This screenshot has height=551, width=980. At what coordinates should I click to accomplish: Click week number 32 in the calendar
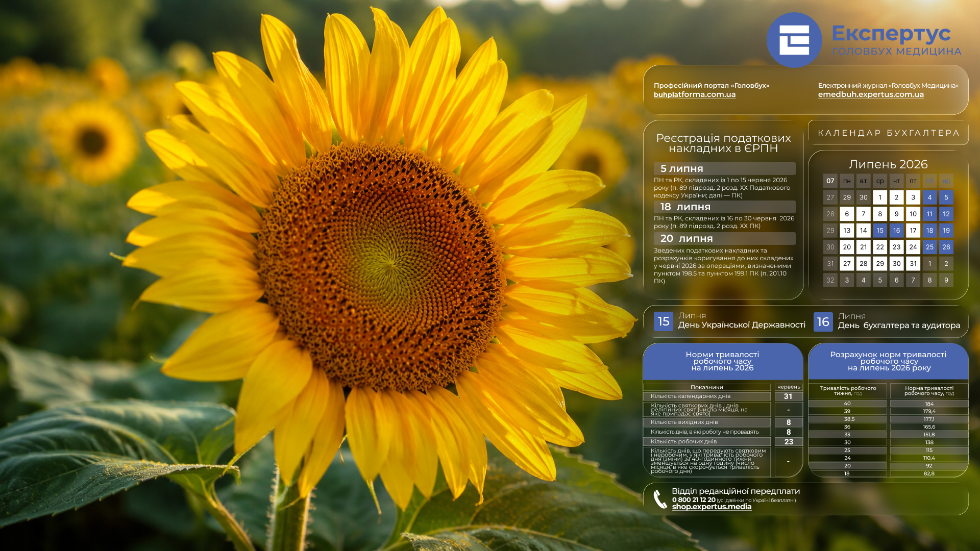[830, 281]
